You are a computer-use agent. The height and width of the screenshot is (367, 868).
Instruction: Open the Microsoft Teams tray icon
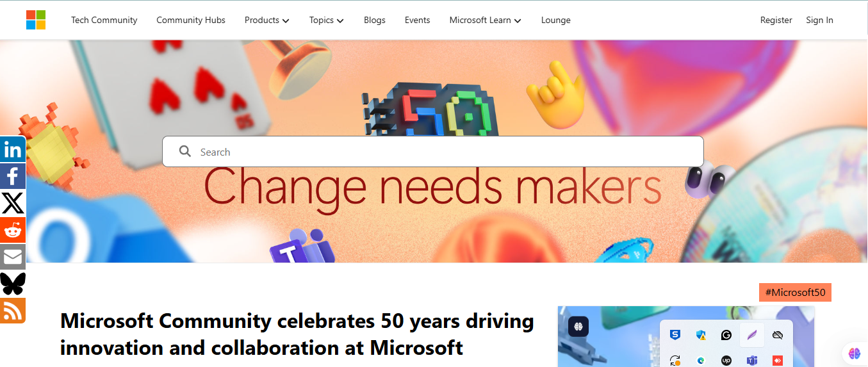(x=752, y=361)
